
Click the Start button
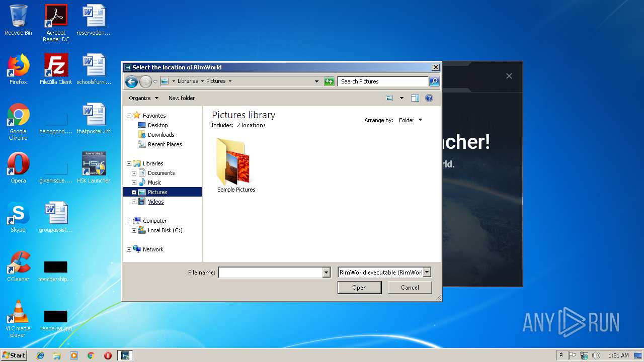point(14,355)
